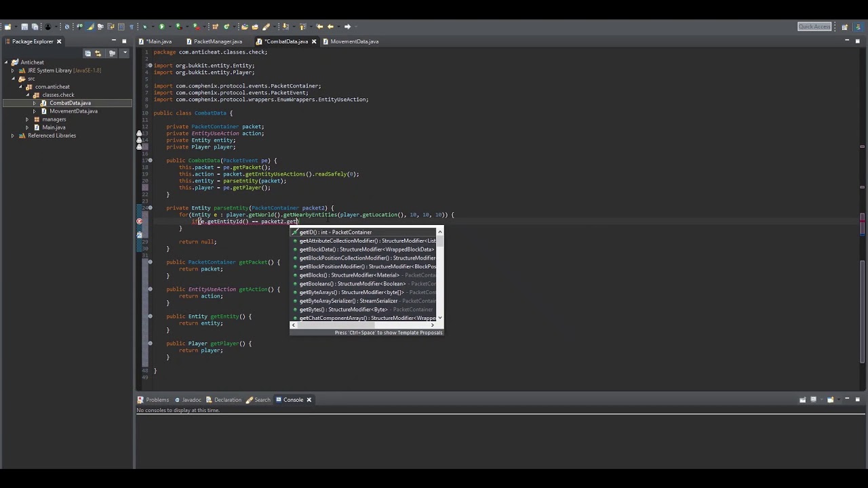Collapse the Anticheat project node
The width and height of the screenshot is (868, 488).
[5, 62]
